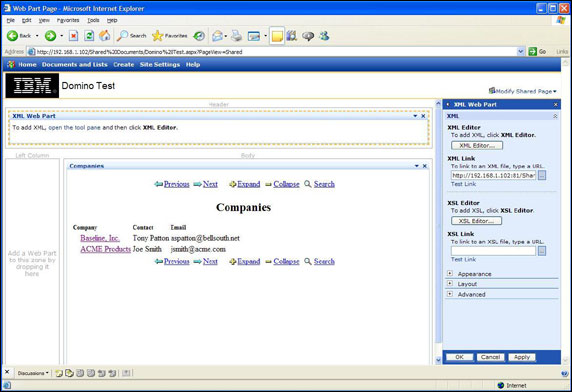Viewport: 572px width, 392px height.
Task: Click the XML Editor button
Action: pos(477,145)
